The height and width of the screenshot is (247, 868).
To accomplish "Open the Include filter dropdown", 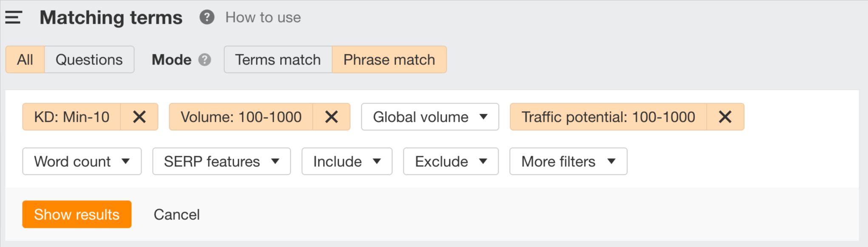I will pyautogui.click(x=346, y=161).
